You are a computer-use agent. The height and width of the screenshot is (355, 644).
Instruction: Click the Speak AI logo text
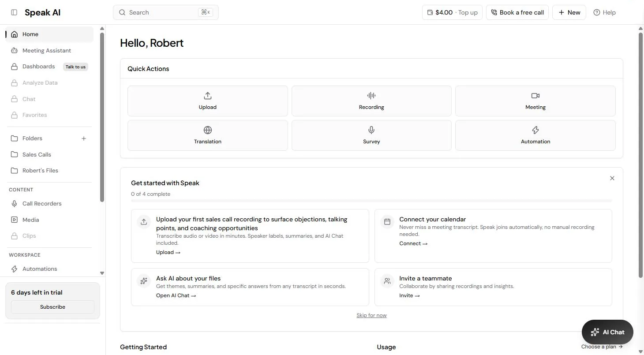pyautogui.click(x=42, y=12)
